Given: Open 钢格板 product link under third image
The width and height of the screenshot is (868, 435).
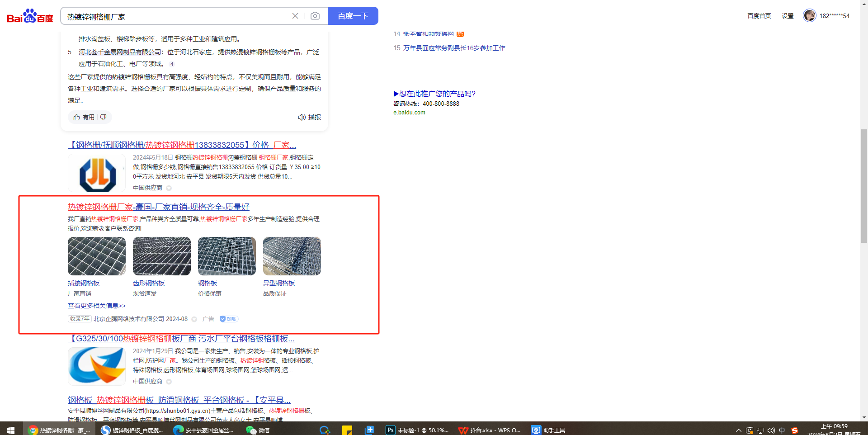Looking at the screenshot, I should click(208, 283).
